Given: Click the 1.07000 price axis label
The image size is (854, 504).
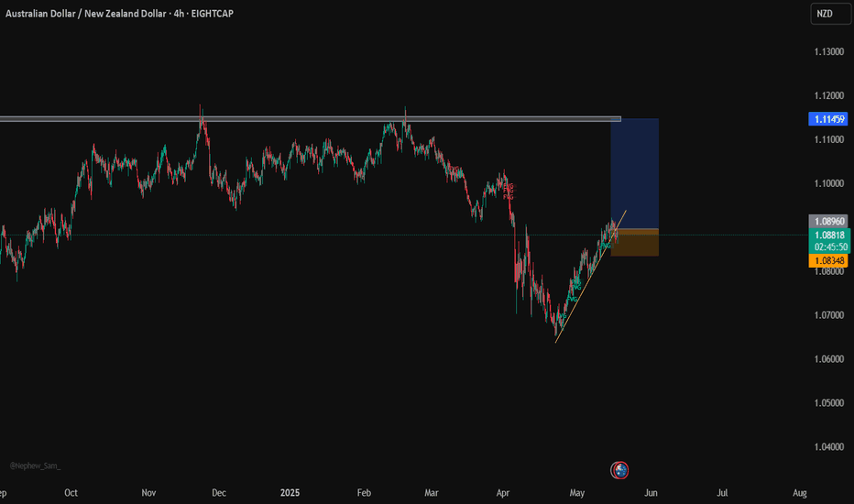Looking at the screenshot, I should coord(829,315).
